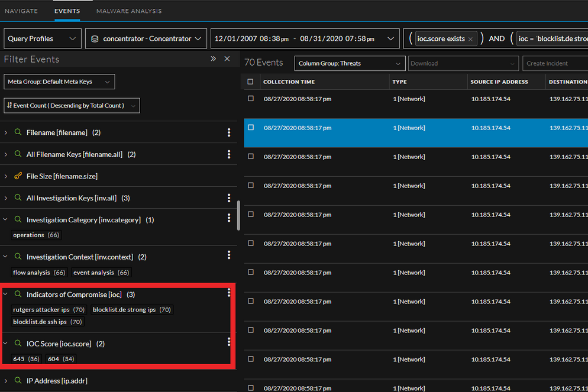Filter by blocklist.de ssh ips value
The image size is (588, 392).
pos(47,322)
